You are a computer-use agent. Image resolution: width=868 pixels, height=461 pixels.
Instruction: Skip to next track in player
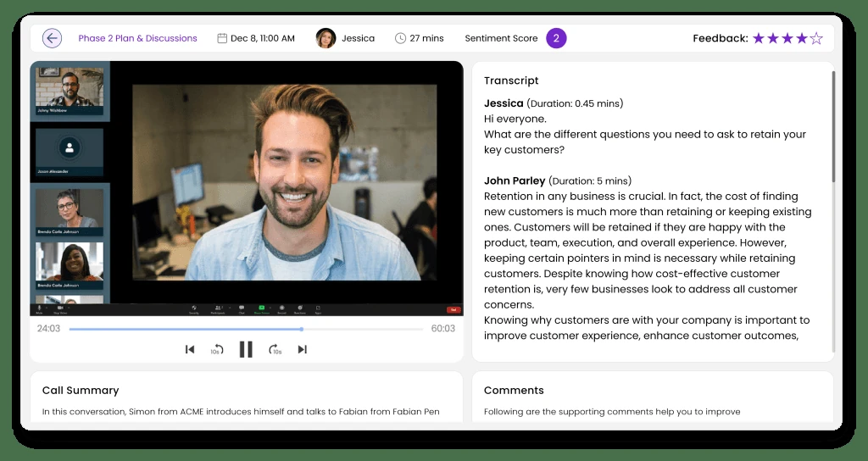[303, 349]
